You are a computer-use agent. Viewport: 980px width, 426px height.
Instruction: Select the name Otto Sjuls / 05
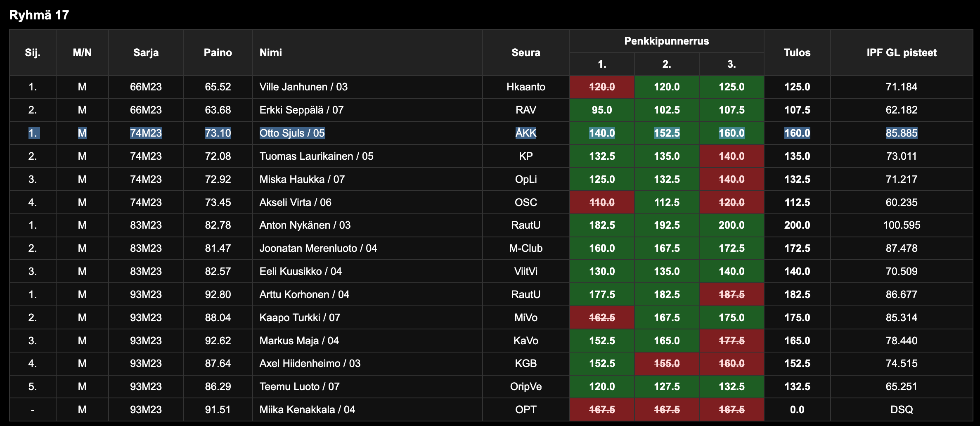pos(292,133)
